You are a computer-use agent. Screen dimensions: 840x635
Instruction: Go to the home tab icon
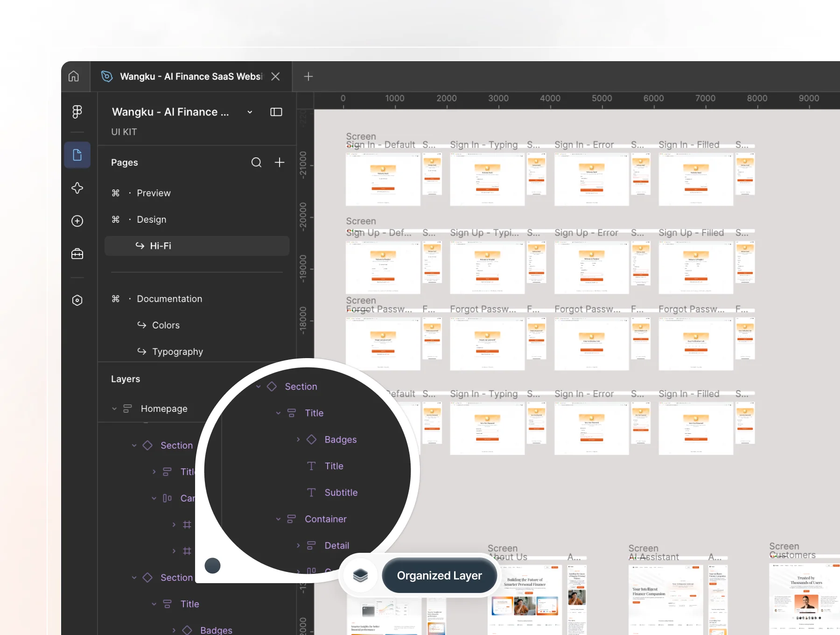74,76
